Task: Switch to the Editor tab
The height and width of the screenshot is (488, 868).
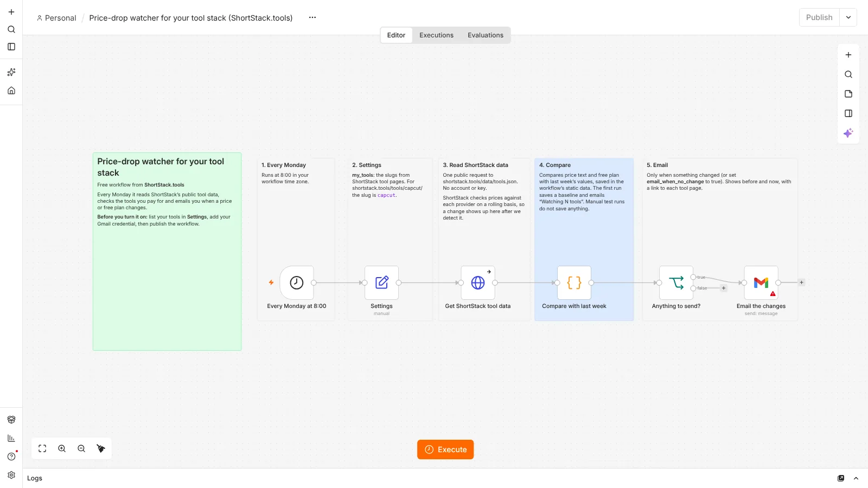Action: click(396, 35)
